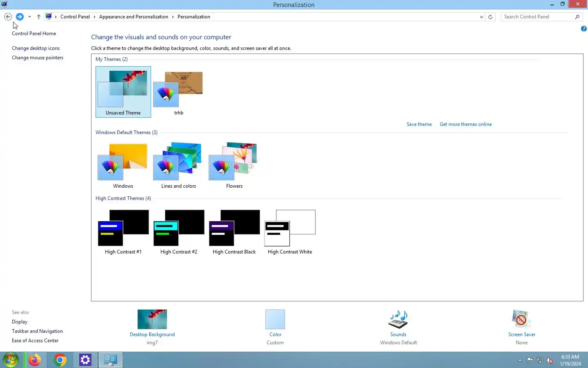The image size is (588, 368).
Task: Open Sounds settings icon
Action: pos(398,319)
